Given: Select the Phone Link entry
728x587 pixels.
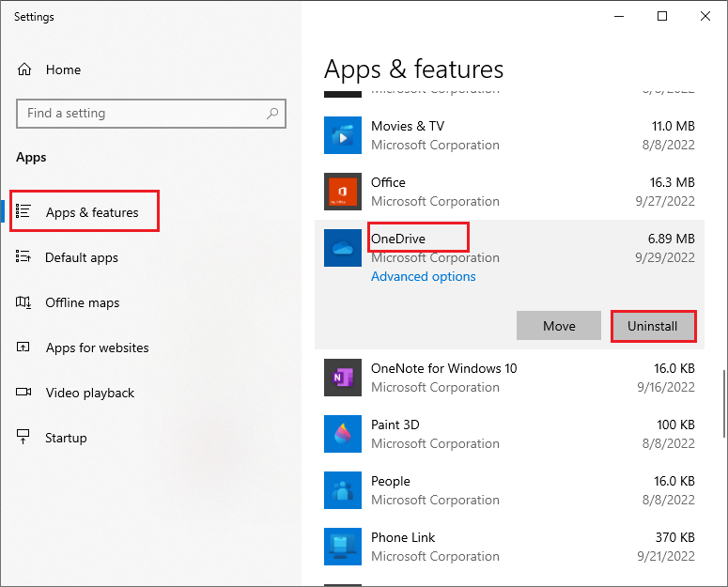Looking at the screenshot, I should pyautogui.click(x=509, y=547).
